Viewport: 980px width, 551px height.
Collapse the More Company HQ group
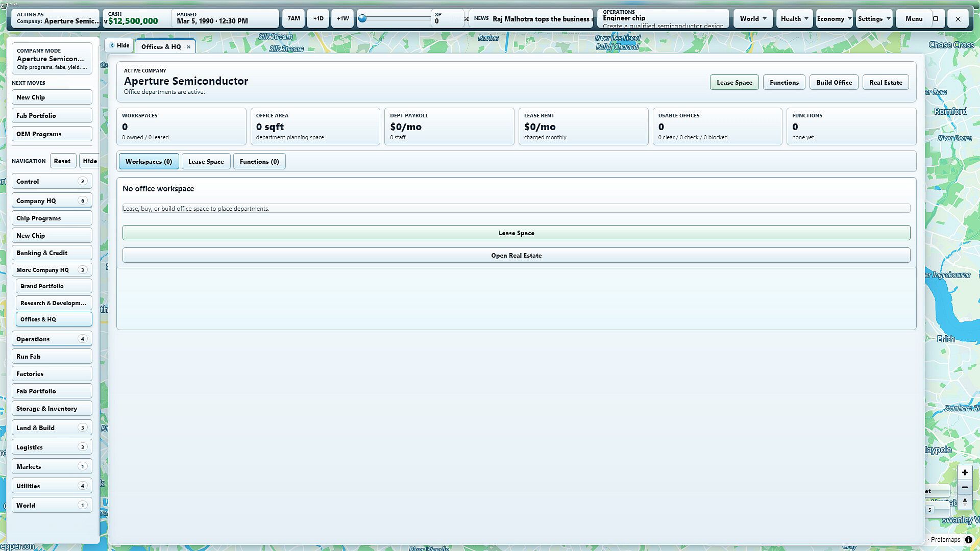point(52,270)
